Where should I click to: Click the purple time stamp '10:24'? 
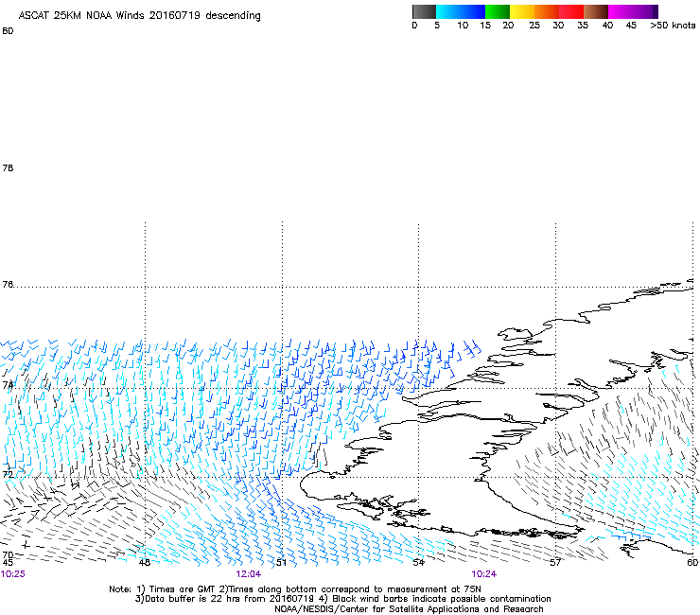coord(484,574)
